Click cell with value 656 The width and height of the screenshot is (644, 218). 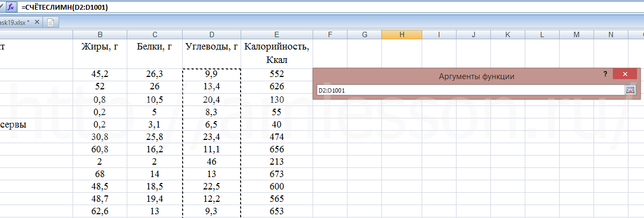(x=277, y=149)
